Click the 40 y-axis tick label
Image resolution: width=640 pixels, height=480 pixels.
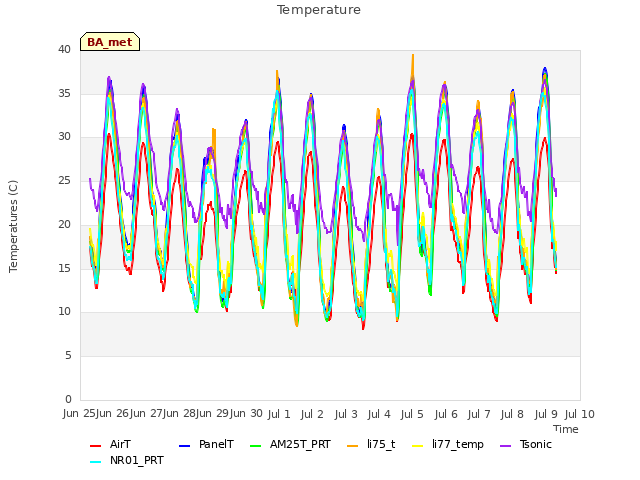click(x=64, y=49)
